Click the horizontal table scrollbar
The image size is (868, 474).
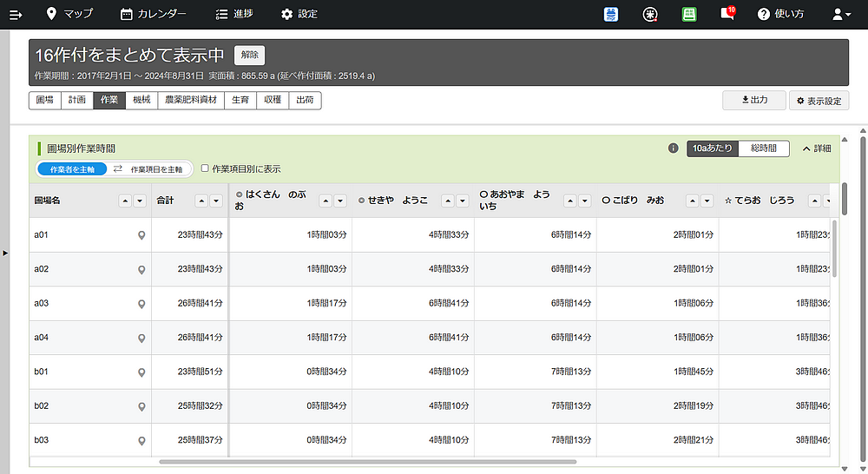click(x=367, y=462)
